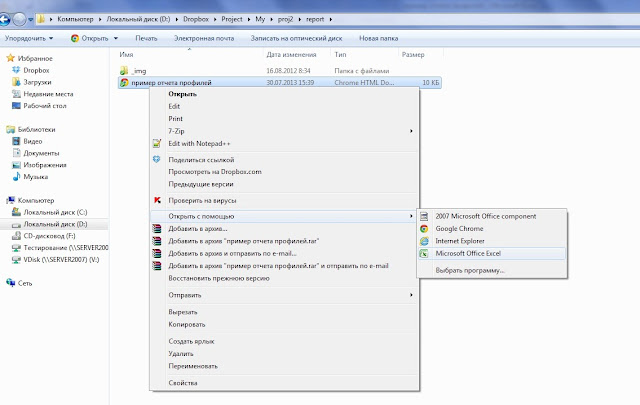
Task: Select Недавние места icon in sidebar
Action: coord(16,94)
